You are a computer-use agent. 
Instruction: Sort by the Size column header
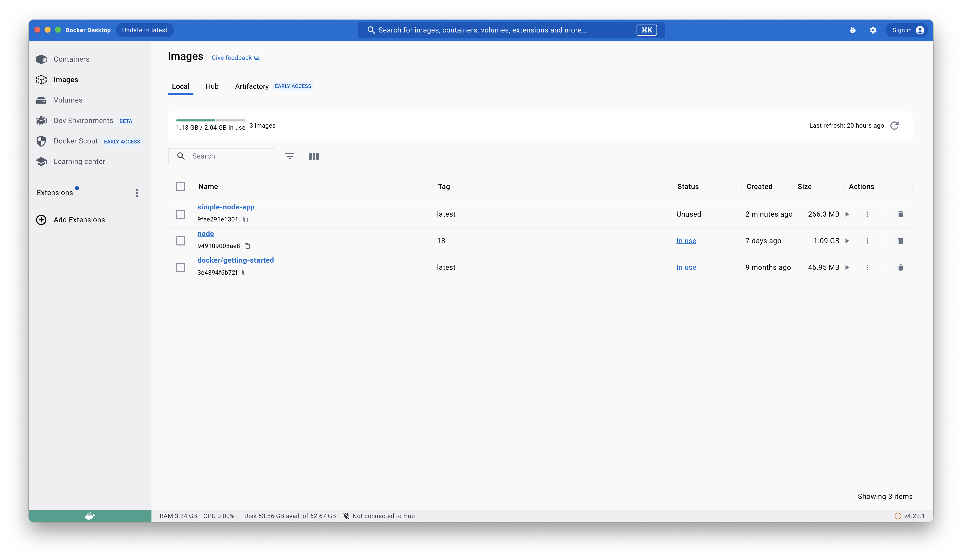[804, 187]
